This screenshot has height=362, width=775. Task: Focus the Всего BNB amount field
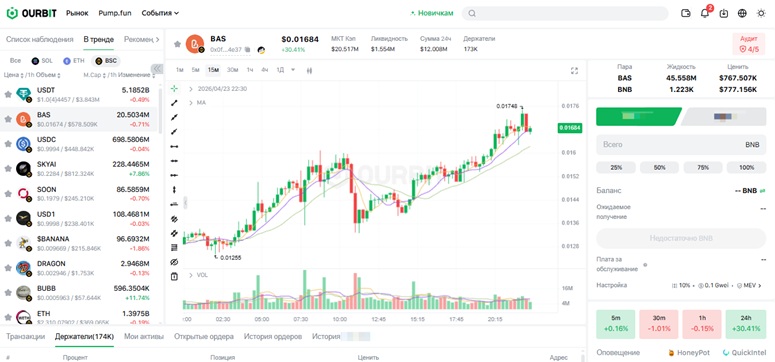pyautogui.click(x=681, y=144)
